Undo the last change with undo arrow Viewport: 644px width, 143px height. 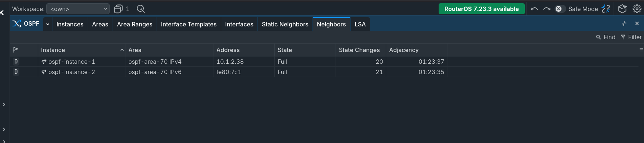(534, 9)
